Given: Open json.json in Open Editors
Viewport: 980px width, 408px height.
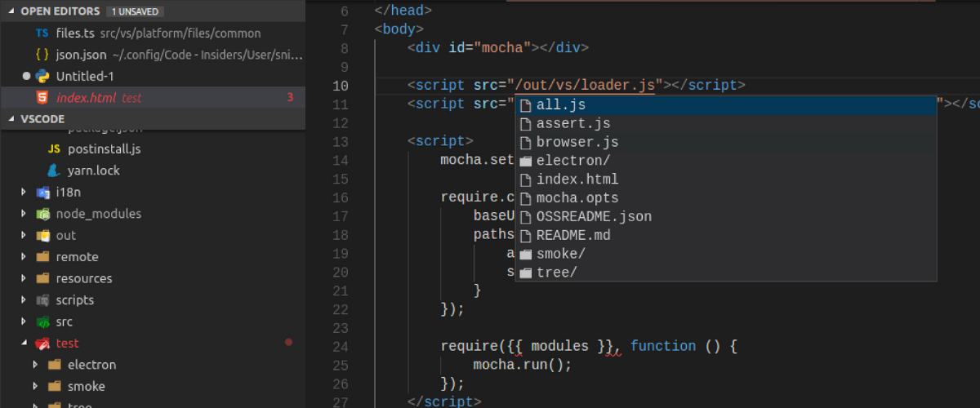Looking at the screenshot, I should 153,55.
